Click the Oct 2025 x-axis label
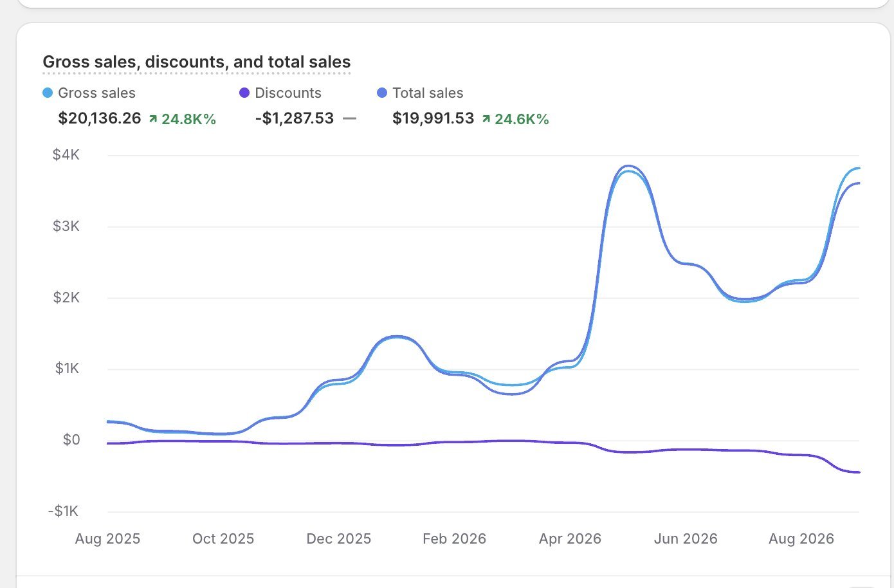 click(223, 539)
